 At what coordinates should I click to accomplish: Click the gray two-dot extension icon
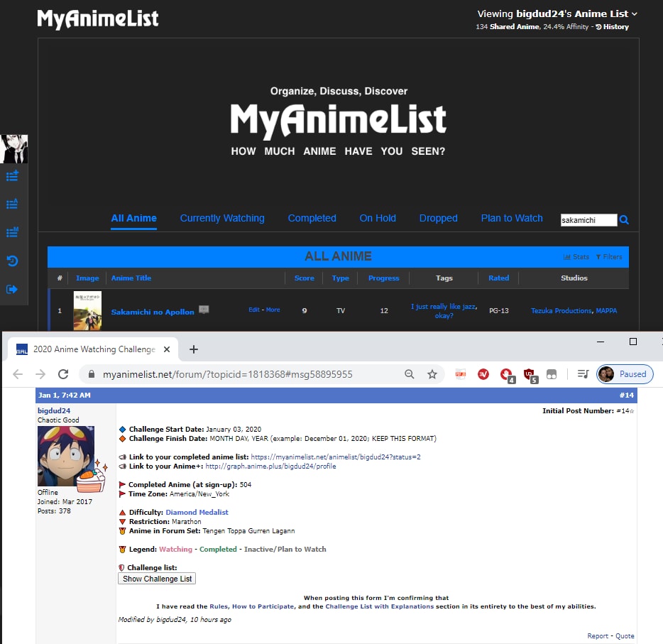(x=552, y=374)
